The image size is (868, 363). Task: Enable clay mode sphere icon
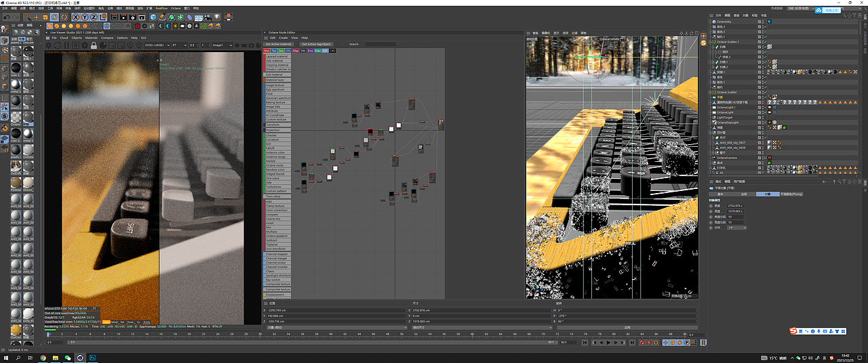[x=103, y=45]
